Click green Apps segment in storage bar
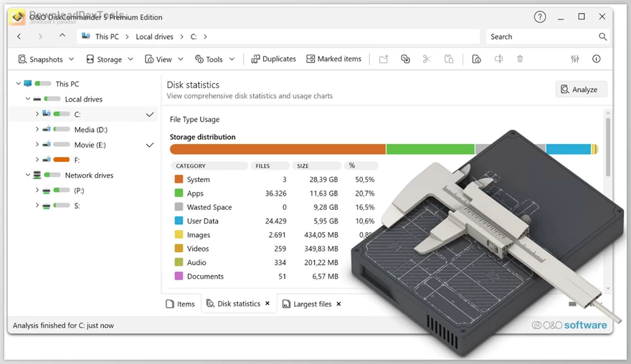The image size is (631, 364). [430, 149]
